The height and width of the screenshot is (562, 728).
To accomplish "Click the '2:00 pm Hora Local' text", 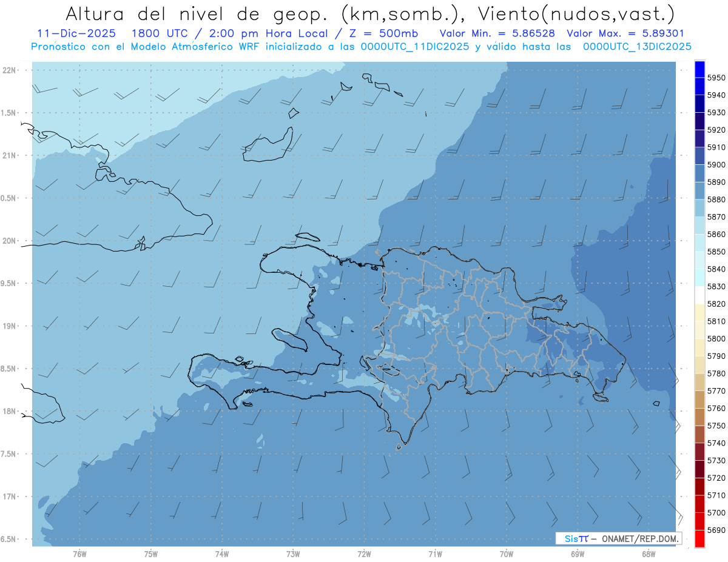I will click(x=270, y=34).
